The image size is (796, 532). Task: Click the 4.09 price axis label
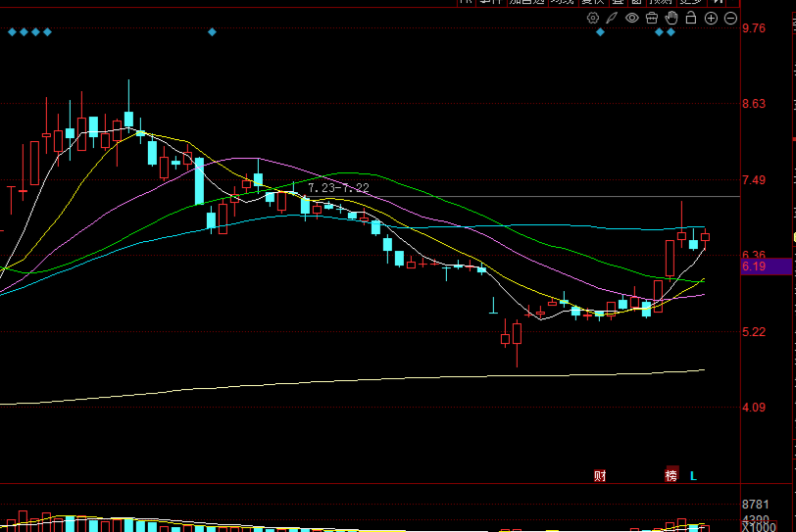(754, 408)
